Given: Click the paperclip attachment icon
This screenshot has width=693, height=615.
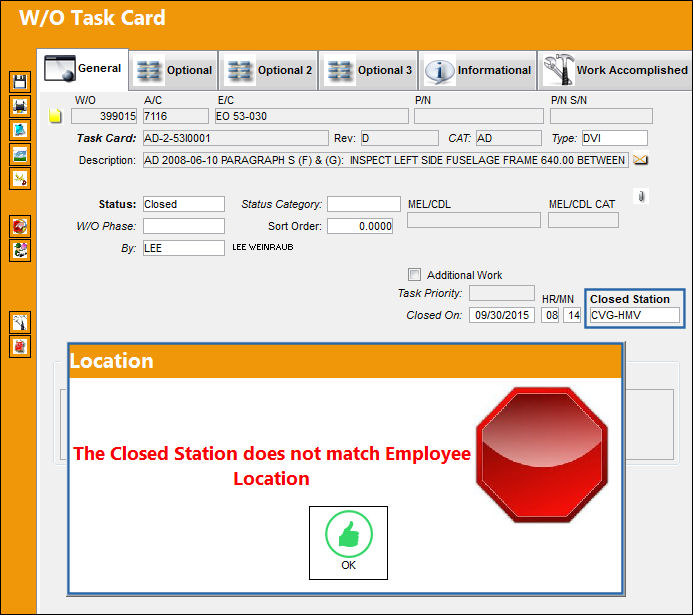Looking at the screenshot, I should 641,196.
